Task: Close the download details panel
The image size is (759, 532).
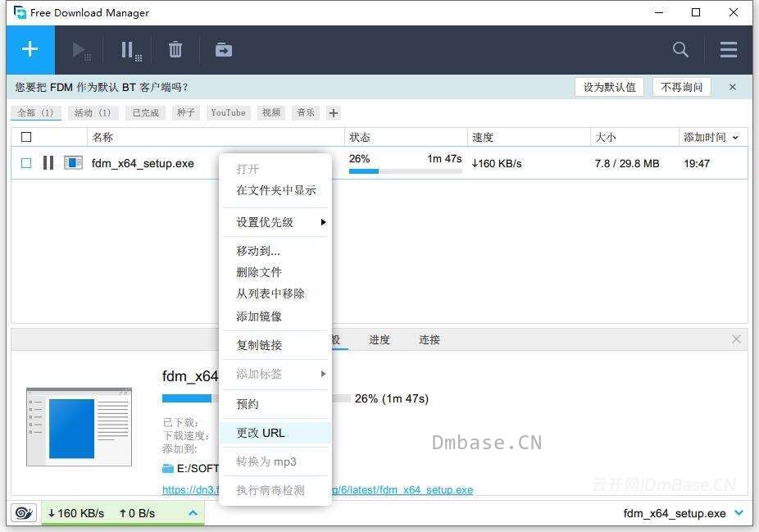Action: [x=736, y=339]
